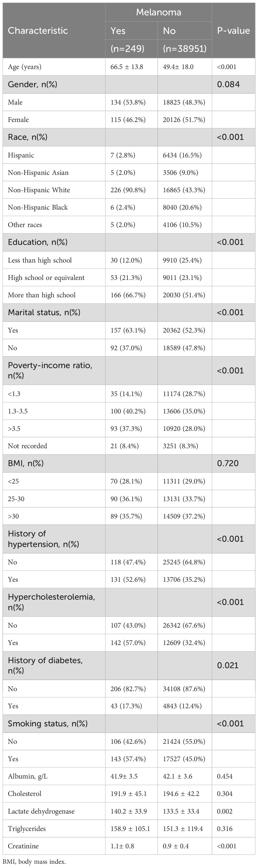Select the Age (years) row label
This screenshot has height=868, width=258.
pyautogui.click(x=25, y=67)
